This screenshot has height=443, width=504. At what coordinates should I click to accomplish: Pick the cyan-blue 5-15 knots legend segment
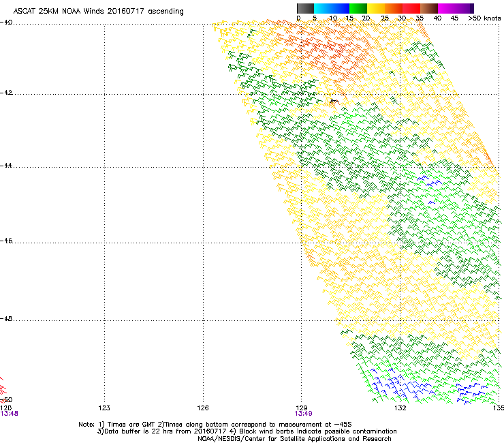tap(332, 8)
